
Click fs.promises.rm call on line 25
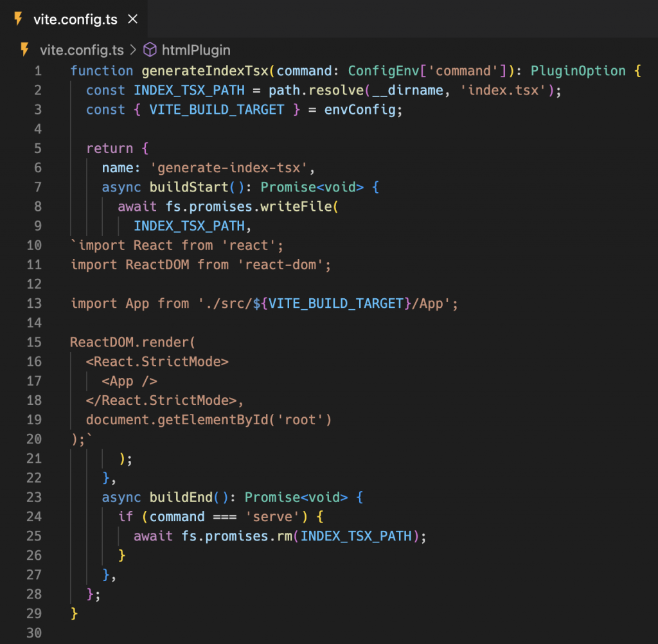click(236, 536)
